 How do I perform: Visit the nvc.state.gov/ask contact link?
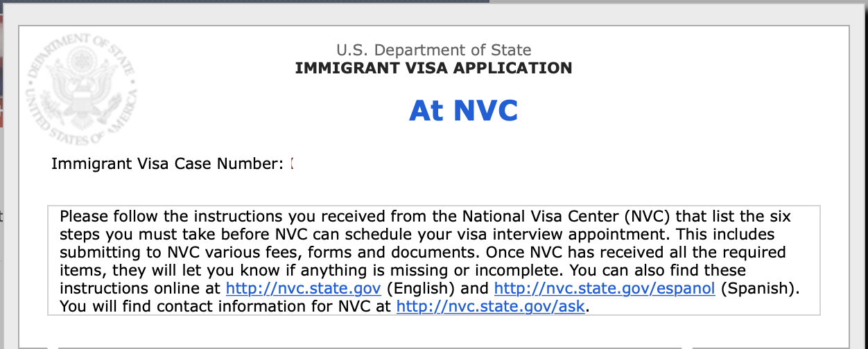[491, 306]
